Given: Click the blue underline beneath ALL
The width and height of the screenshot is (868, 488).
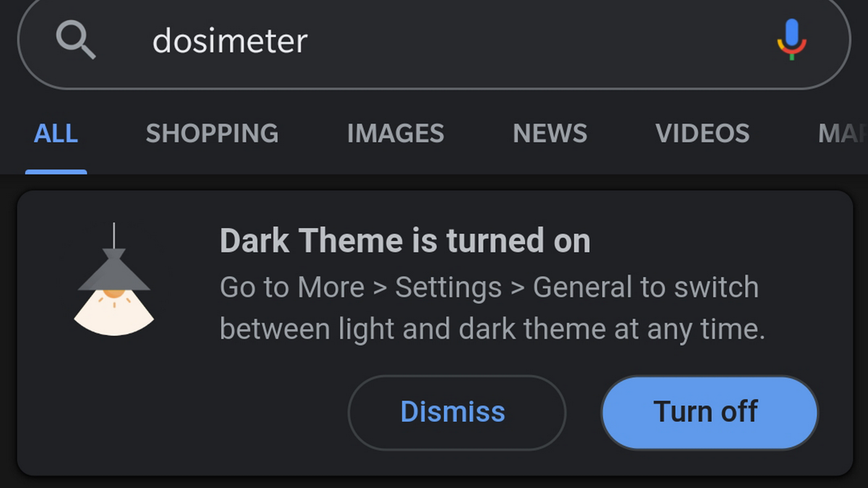Looking at the screenshot, I should click(x=56, y=172).
